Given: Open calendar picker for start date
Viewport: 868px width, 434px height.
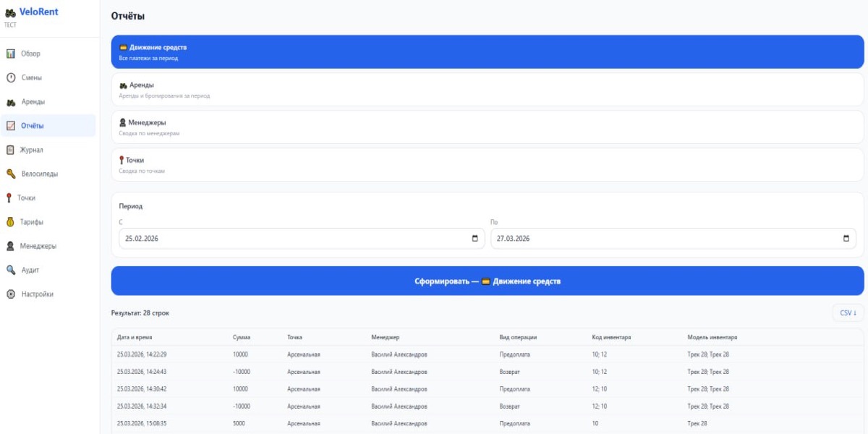Looking at the screenshot, I should coord(475,239).
